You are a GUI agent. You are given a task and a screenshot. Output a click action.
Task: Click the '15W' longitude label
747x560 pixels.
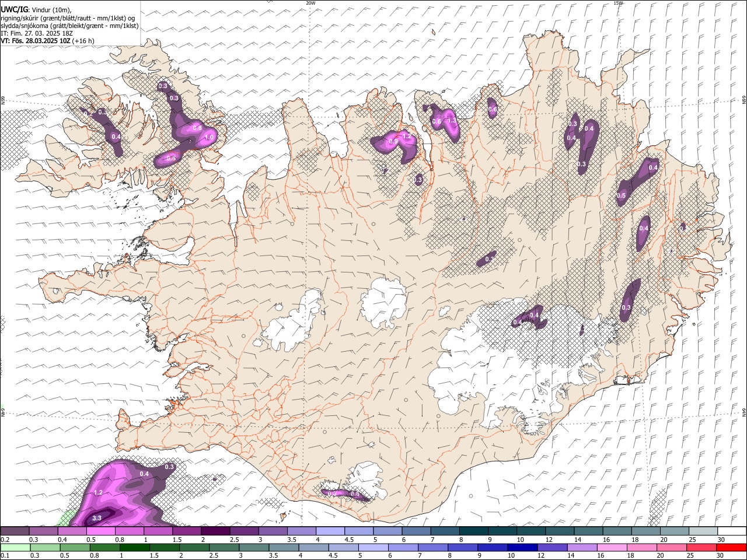pyautogui.click(x=618, y=3)
